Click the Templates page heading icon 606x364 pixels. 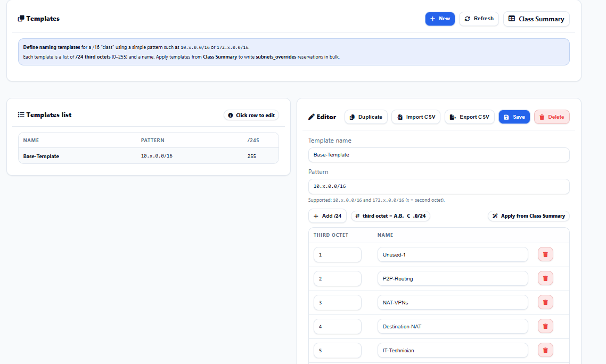[x=21, y=19]
